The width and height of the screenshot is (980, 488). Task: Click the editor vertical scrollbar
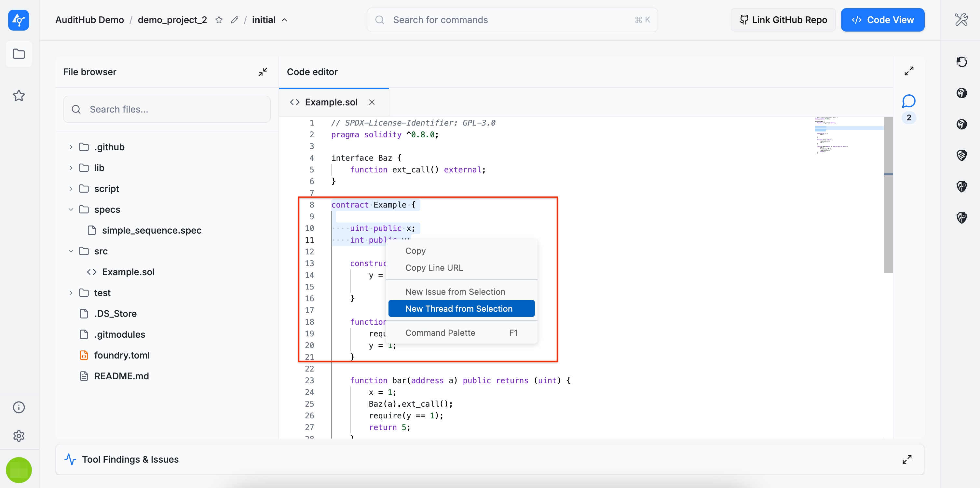(x=888, y=195)
